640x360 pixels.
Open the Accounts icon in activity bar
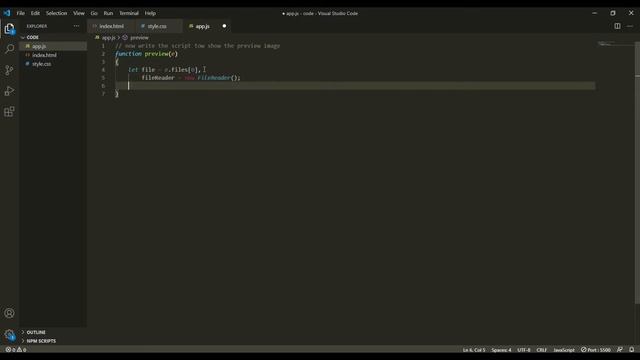[9, 313]
